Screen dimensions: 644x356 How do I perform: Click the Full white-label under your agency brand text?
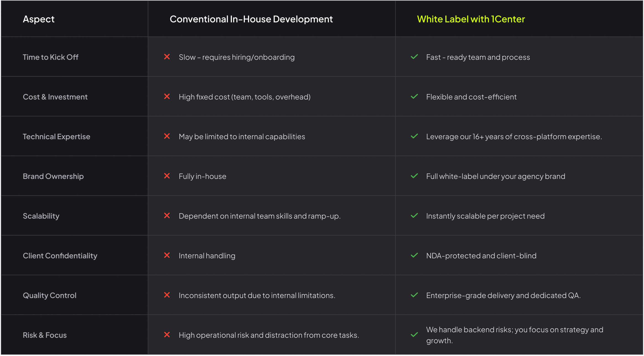(496, 176)
